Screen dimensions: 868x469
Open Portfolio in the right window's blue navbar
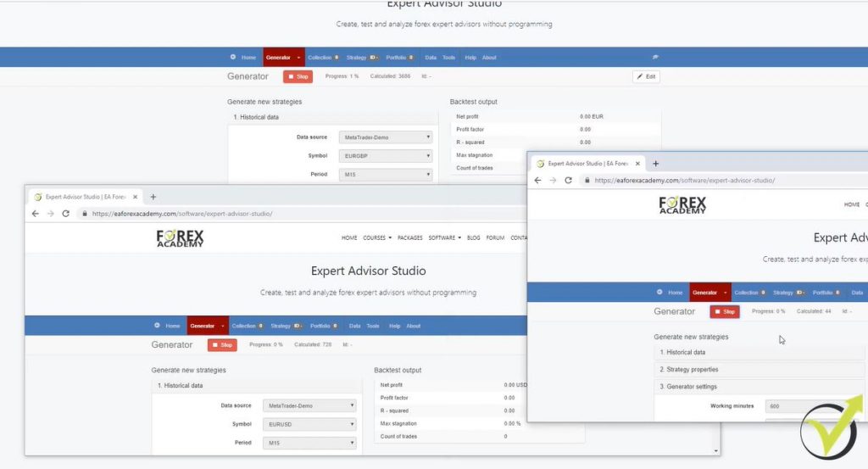pyautogui.click(x=826, y=293)
